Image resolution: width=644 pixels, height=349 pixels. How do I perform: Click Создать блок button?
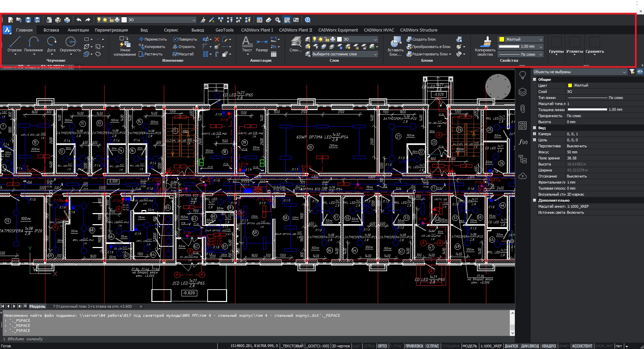pos(421,39)
